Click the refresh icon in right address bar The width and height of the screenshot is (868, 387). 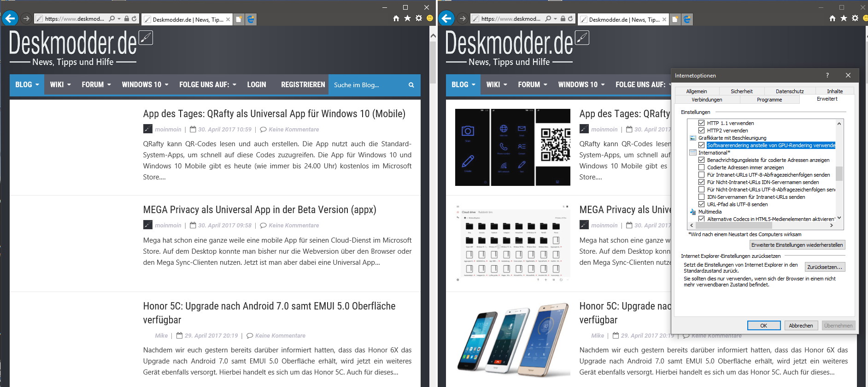pos(570,19)
